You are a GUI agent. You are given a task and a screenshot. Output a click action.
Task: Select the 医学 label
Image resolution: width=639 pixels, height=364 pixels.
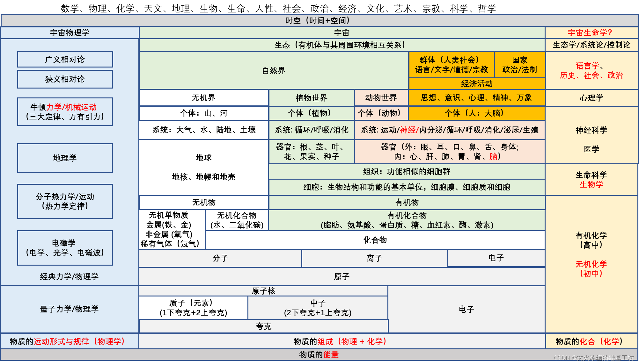[591, 149]
